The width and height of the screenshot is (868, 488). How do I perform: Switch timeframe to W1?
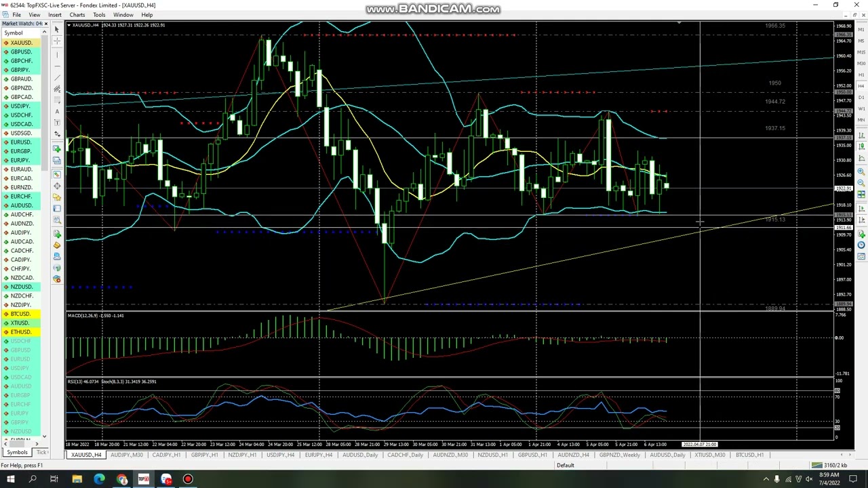tap(861, 108)
